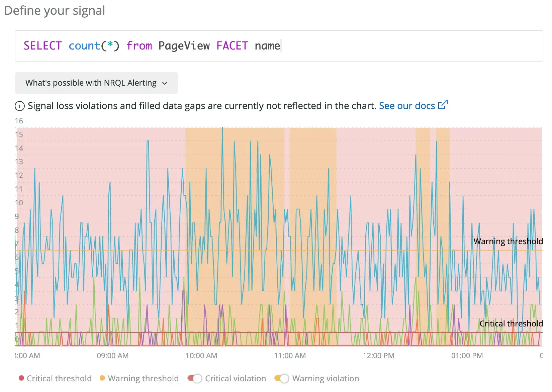Open the See our docs link
Image resolution: width=552 pixels, height=392 pixels.
(x=407, y=106)
